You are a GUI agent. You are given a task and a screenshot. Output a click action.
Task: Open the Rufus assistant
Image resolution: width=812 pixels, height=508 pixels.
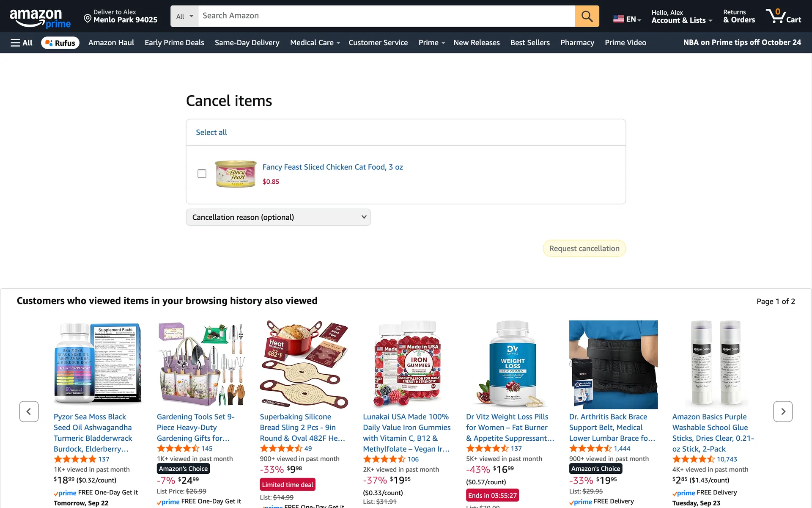coord(60,43)
